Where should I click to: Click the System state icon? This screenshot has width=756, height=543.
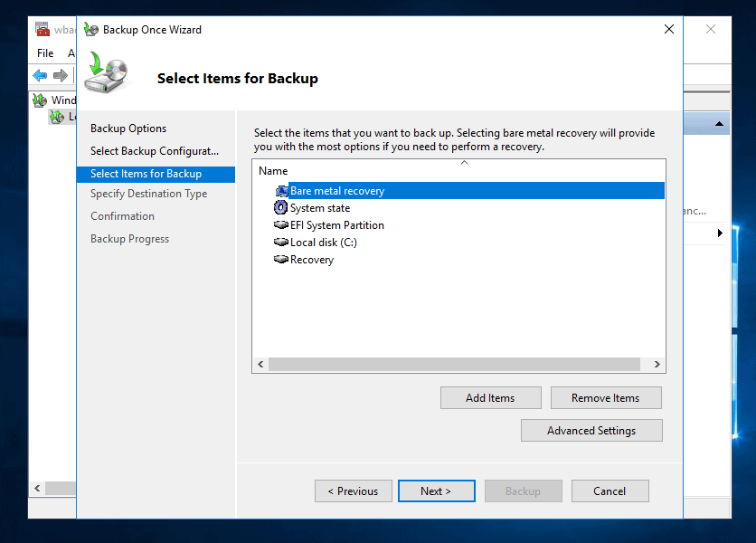[281, 208]
